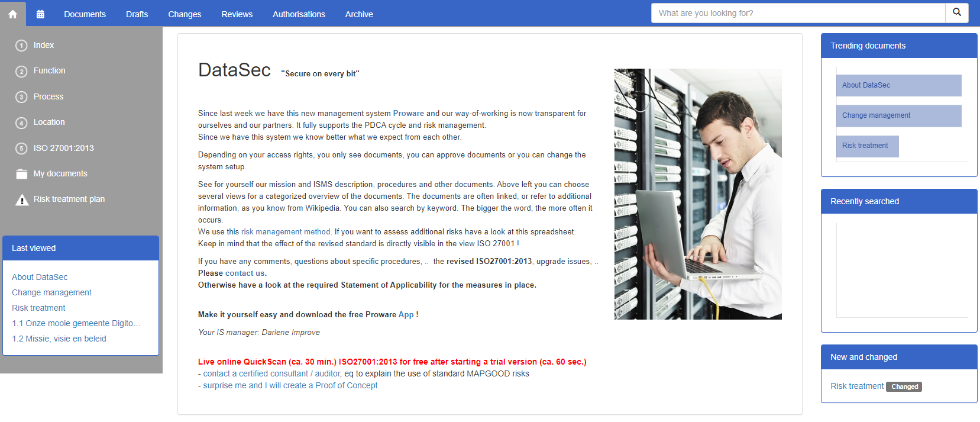Follow the 'risk management method' link

coord(286,231)
